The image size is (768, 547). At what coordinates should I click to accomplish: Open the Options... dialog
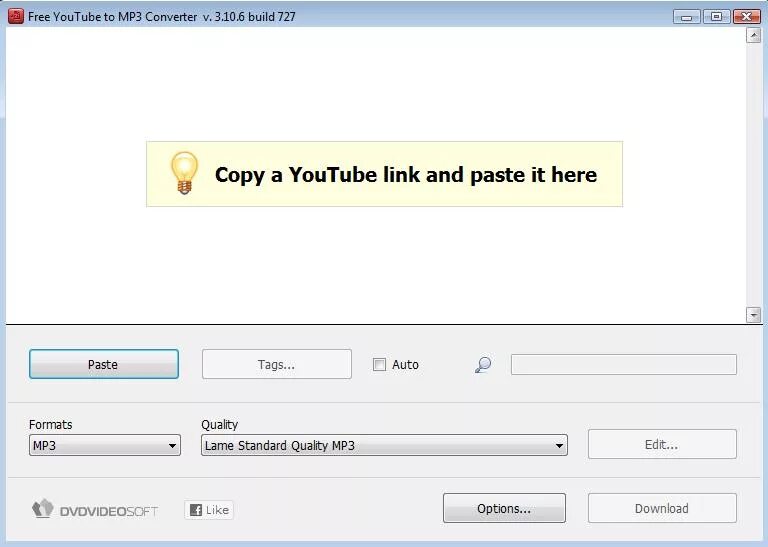(504, 508)
